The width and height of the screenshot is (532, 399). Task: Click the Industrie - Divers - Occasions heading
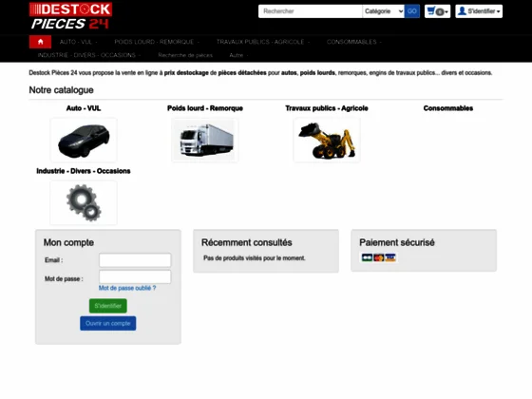(84, 171)
